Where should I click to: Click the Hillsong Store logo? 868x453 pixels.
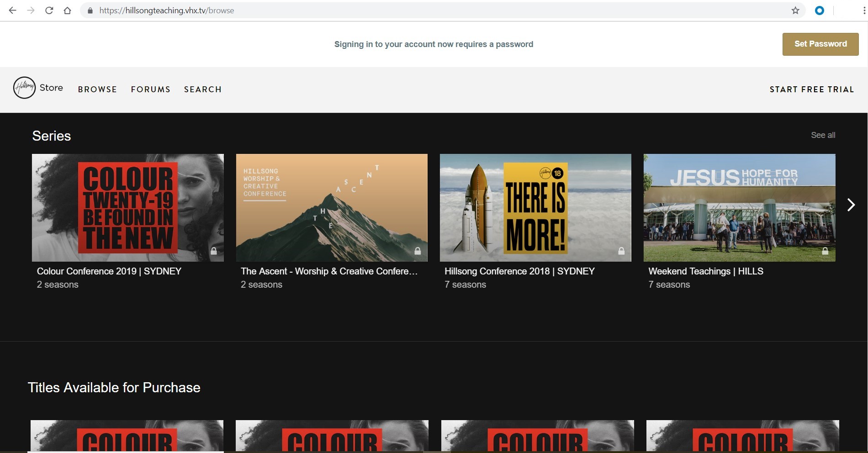pyautogui.click(x=38, y=88)
